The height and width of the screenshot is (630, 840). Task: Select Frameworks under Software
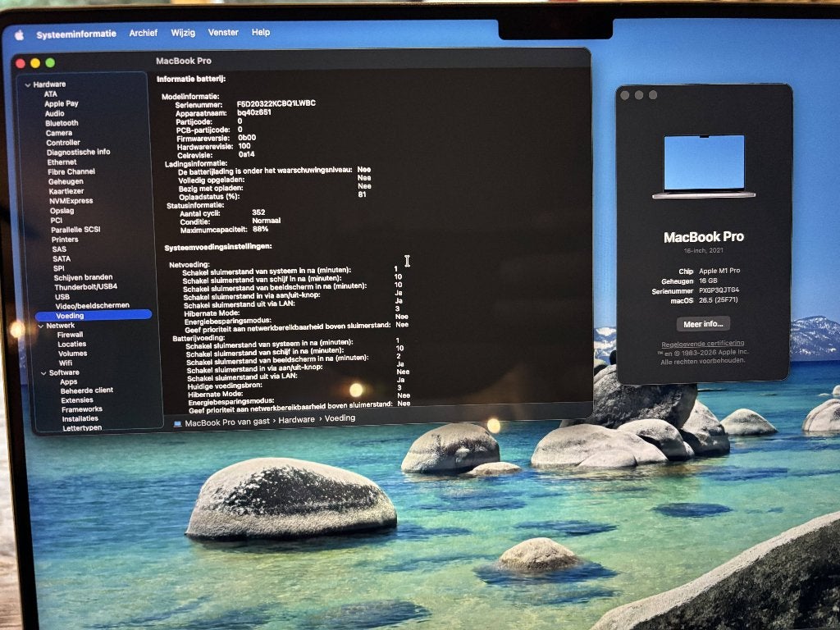click(81, 409)
